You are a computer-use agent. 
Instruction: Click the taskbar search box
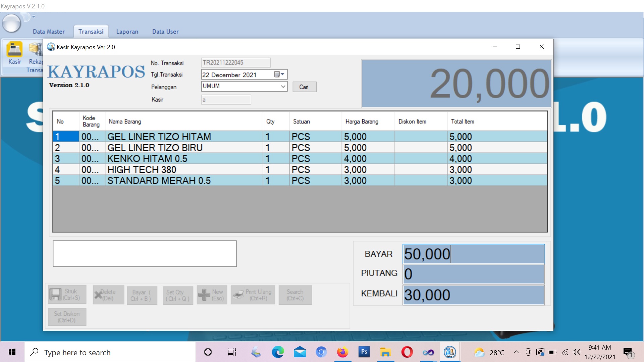(x=110, y=352)
